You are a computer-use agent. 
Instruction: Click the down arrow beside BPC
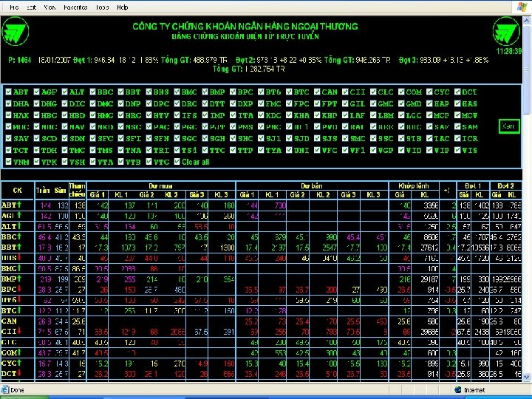coord(19,289)
